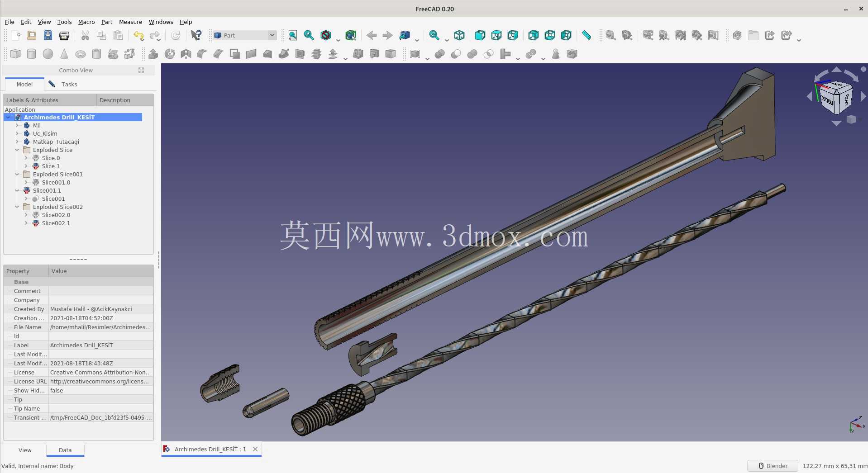Screen dimensions: 868x473
Task: Click the Boolean Union icon
Action: (x=472, y=54)
